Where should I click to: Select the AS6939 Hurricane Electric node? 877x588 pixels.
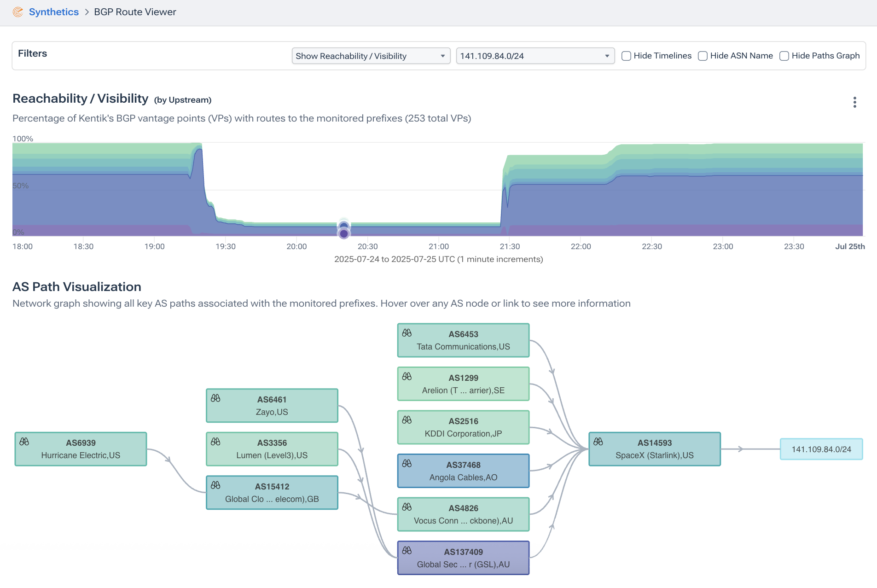tap(81, 449)
